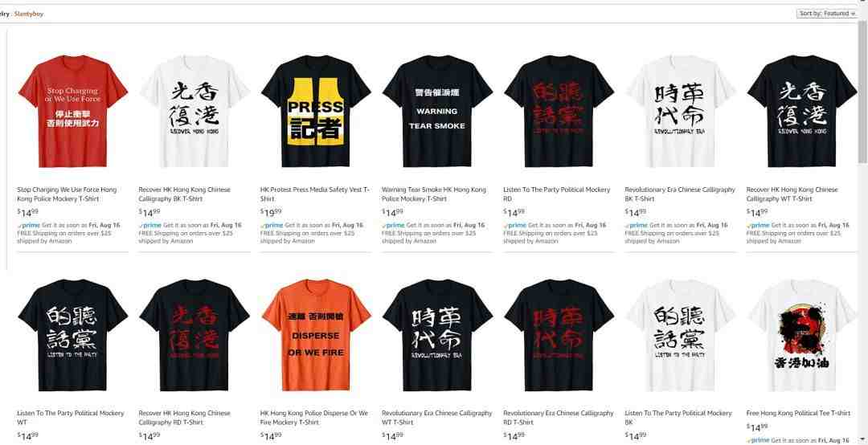Screen dimensions: 868x445
Task: Click the vertical scrollbar at the right edge
Action: (864, 222)
